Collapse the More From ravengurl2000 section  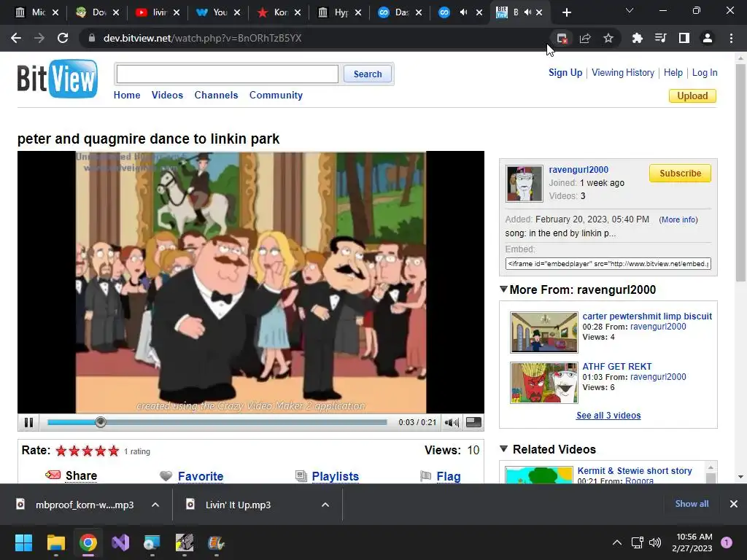[503, 289]
